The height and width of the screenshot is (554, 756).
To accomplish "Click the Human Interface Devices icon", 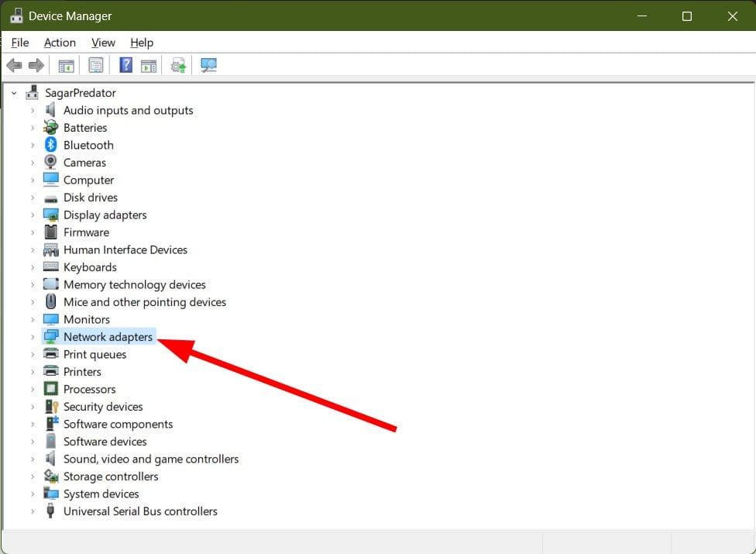I will coord(50,249).
